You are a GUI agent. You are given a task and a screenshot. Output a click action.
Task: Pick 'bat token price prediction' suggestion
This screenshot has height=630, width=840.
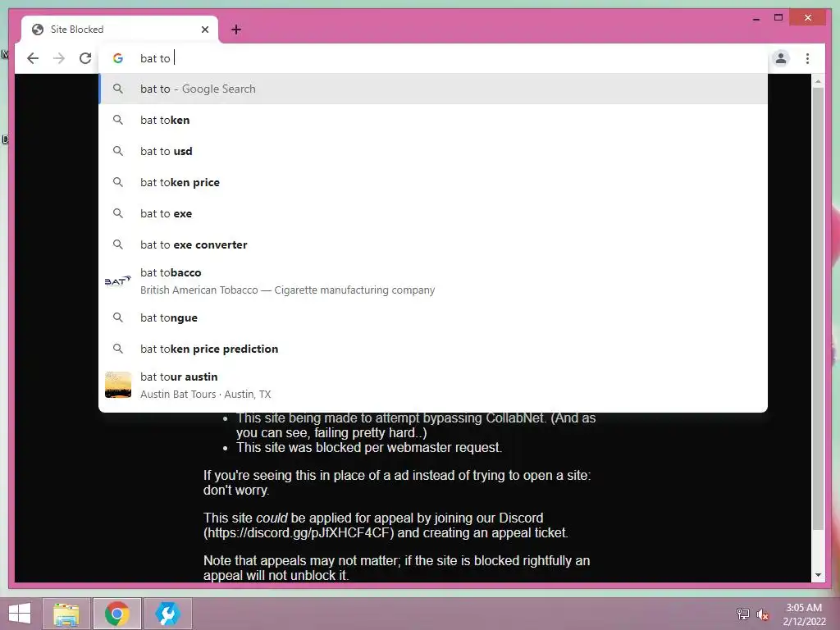click(x=433, y=349)
